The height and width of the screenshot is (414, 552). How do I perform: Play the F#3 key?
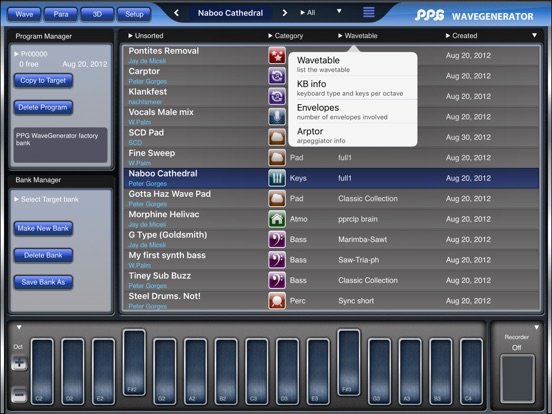click(349, 362)
